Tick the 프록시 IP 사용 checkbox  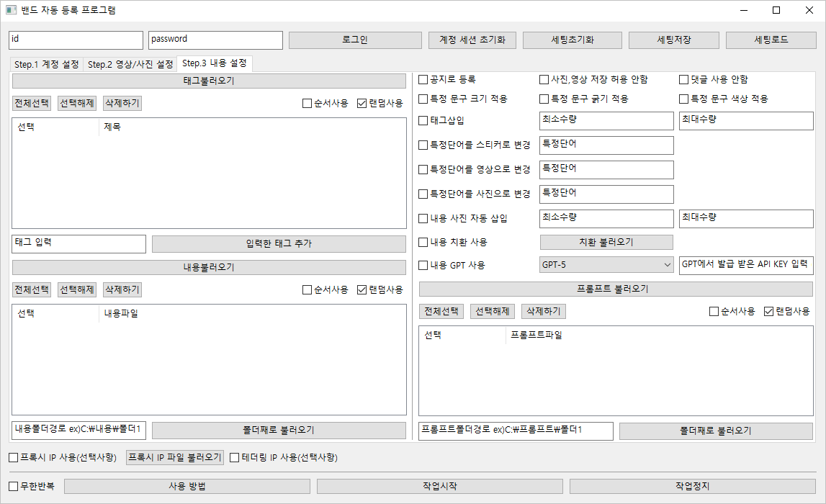[x=13, y=457]
